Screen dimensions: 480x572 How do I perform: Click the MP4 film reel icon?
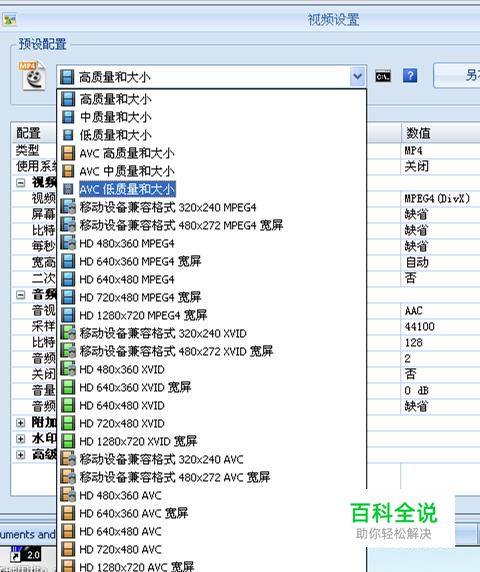pyautogui.click(x=33, y=76)
